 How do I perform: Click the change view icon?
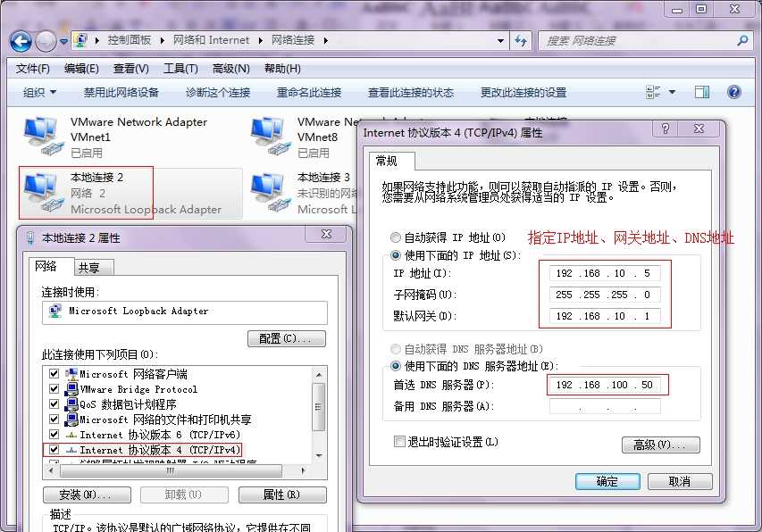(x=653, y=92)
